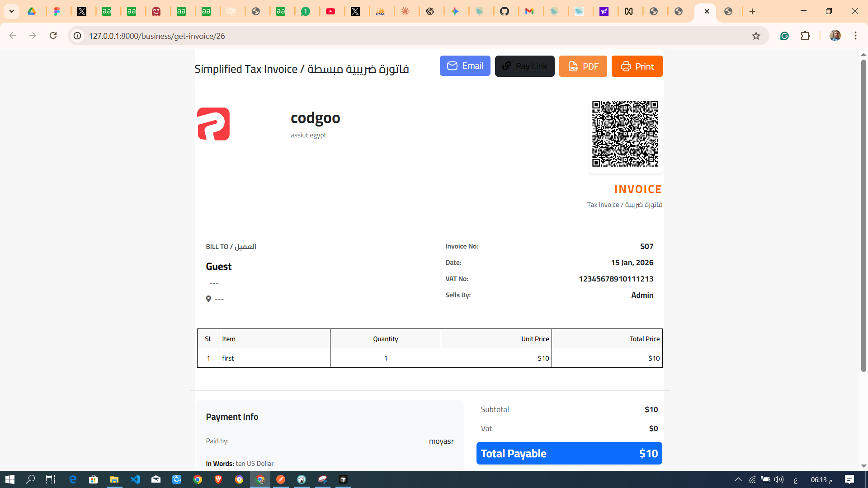Open the tab search chevron dropdown

point(11,11)
